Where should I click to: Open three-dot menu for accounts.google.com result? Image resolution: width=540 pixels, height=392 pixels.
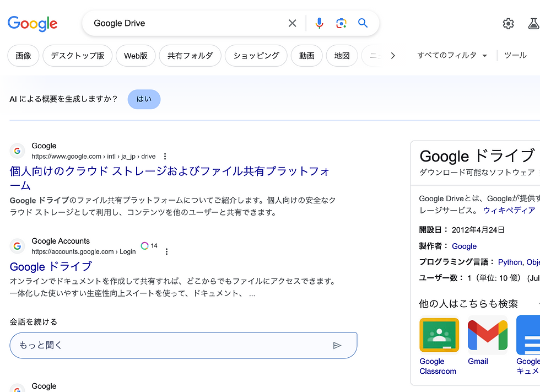pyautogui.click(x=166, y=252)
